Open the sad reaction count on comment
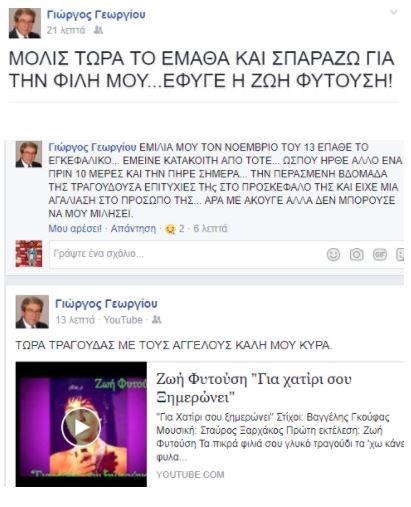The height and width of the screenshot is (507, 411). point(175,229)
